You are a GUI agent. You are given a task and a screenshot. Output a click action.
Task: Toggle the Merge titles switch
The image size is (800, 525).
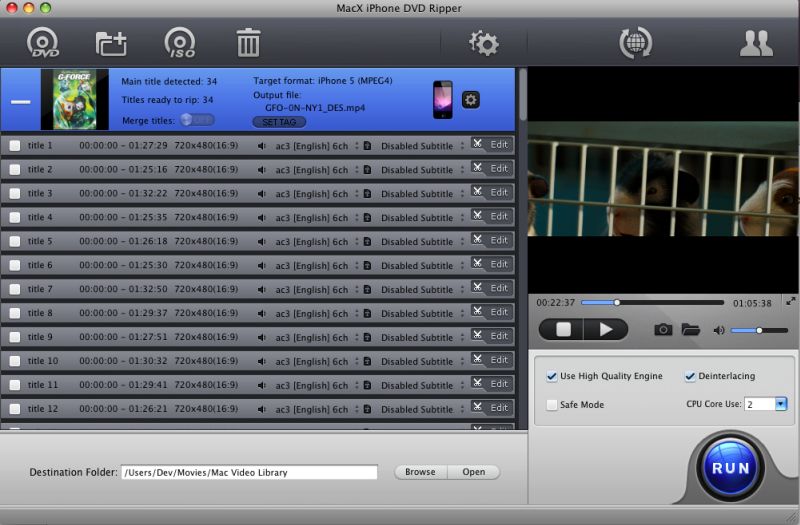coord(197,120)
